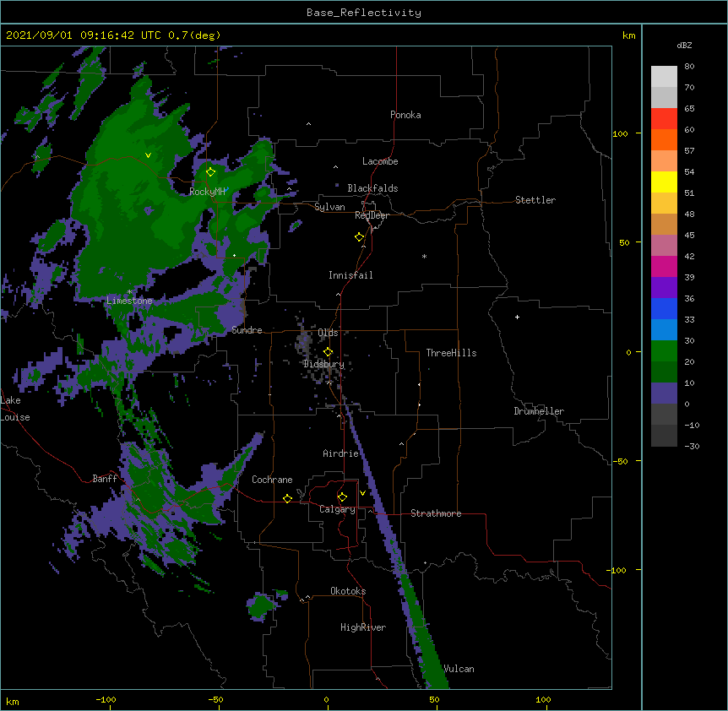Click the Drumheller city label

click(x=539, y=411)
